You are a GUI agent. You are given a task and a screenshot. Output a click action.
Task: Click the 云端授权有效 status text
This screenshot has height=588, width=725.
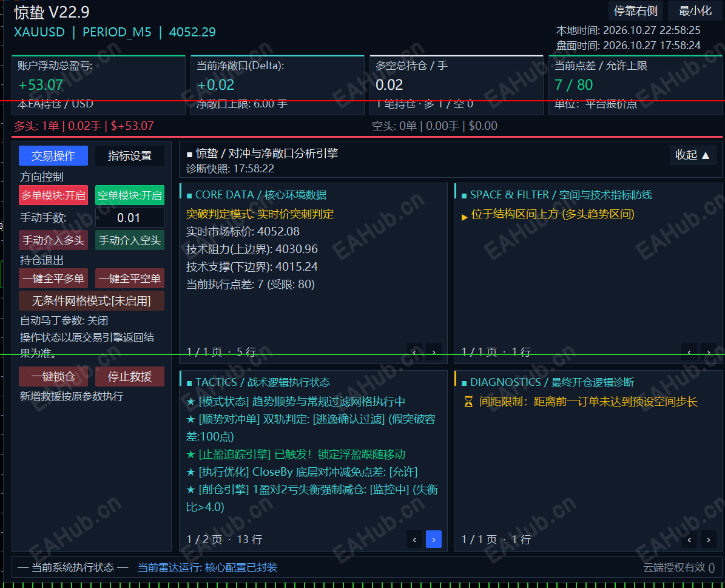[x=679, y=567]
